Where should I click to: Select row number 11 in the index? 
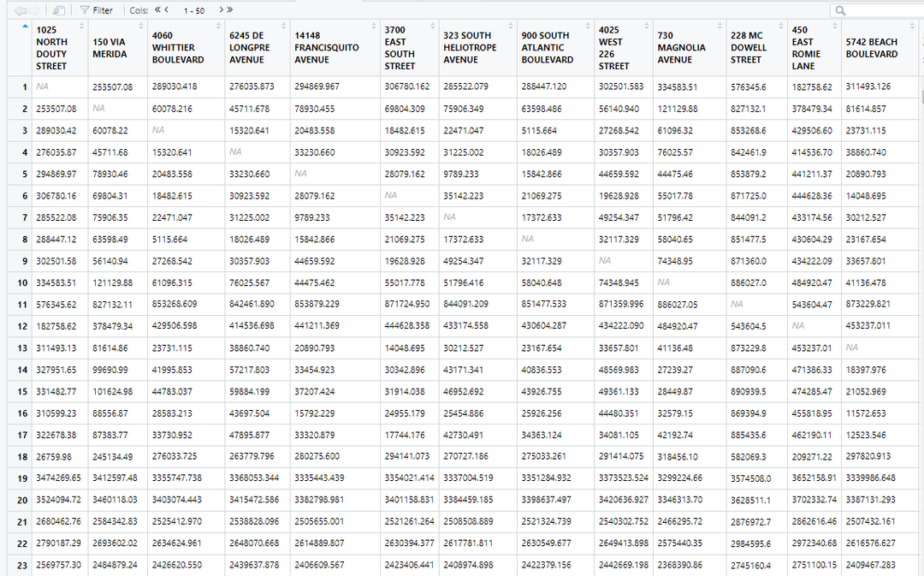click(22, 305)
